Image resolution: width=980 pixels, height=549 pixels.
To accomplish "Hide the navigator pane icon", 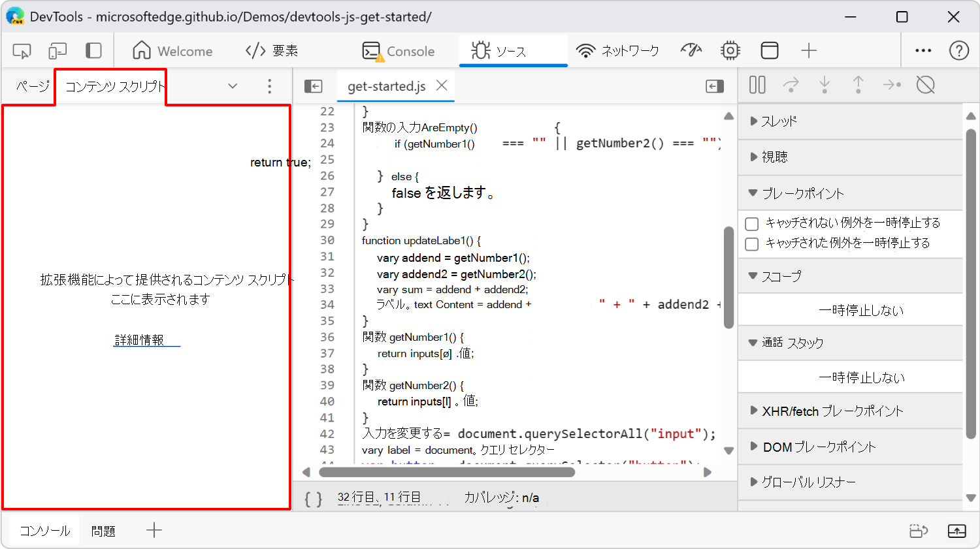I will pyautogui.click(x=314, y=86).
